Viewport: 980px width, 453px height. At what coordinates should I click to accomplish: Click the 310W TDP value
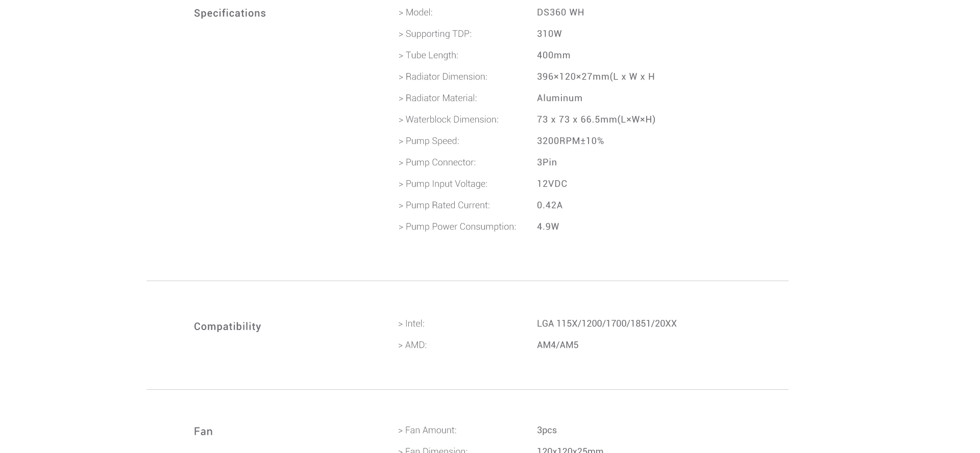pyautogui.click(x=549, y=34)
